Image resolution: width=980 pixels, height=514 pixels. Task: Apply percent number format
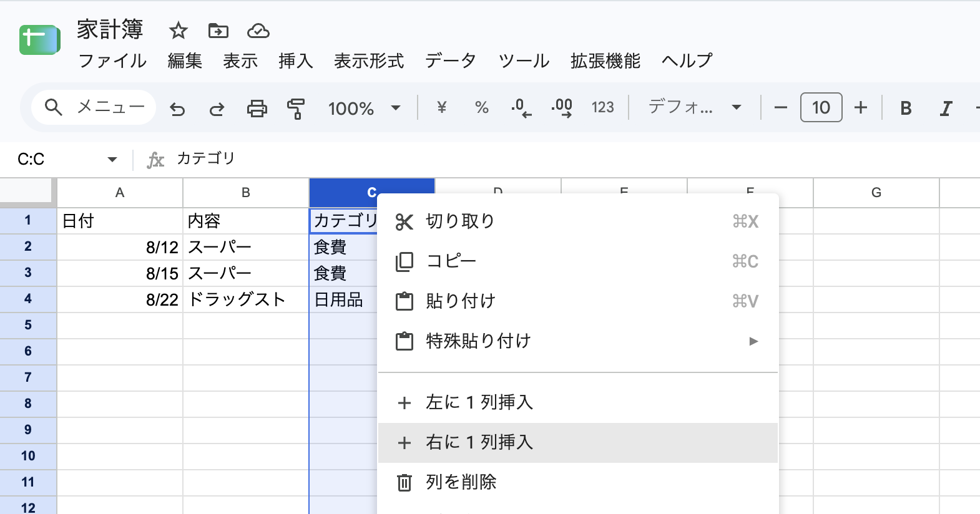(x=481, y=107)
